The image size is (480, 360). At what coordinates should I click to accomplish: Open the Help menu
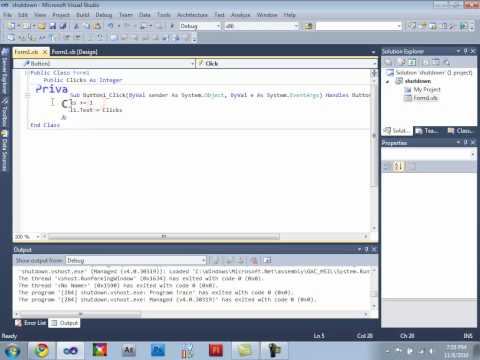click(x=290, y=15)
